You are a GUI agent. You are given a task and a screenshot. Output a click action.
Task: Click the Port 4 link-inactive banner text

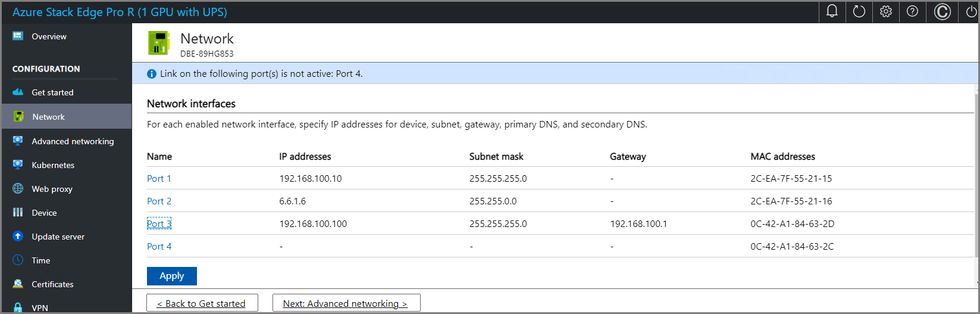coord(261,74)
